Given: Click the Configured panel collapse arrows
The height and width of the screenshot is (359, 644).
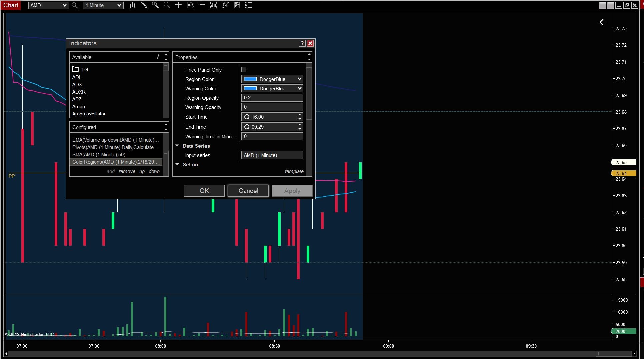Looking at the screenshot, I should tap(166, 127).
